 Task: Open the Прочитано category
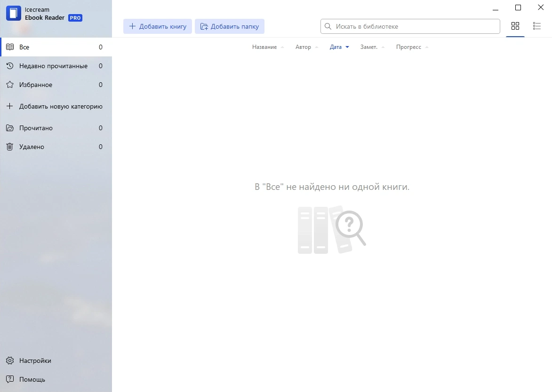coord(56,128)
